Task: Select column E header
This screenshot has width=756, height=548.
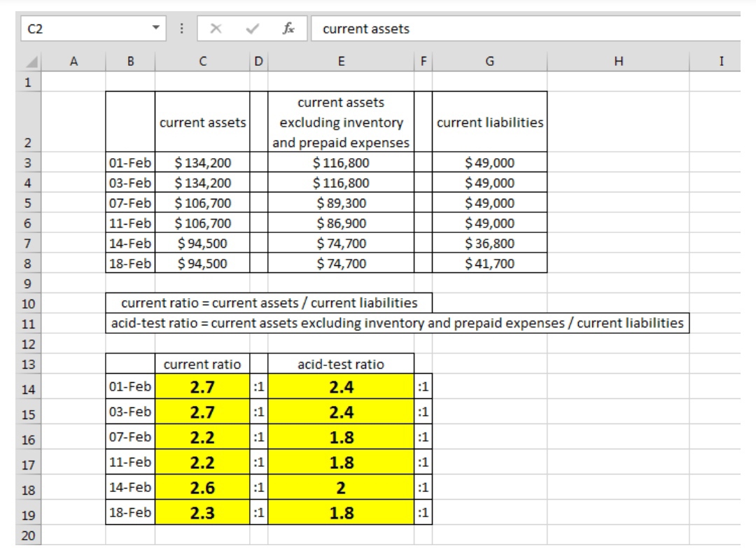Action: pyautogui.click(x=341, y=62)
